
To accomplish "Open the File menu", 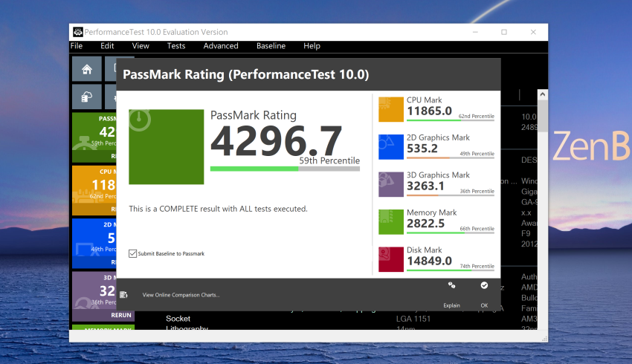I will click(77, 46).
